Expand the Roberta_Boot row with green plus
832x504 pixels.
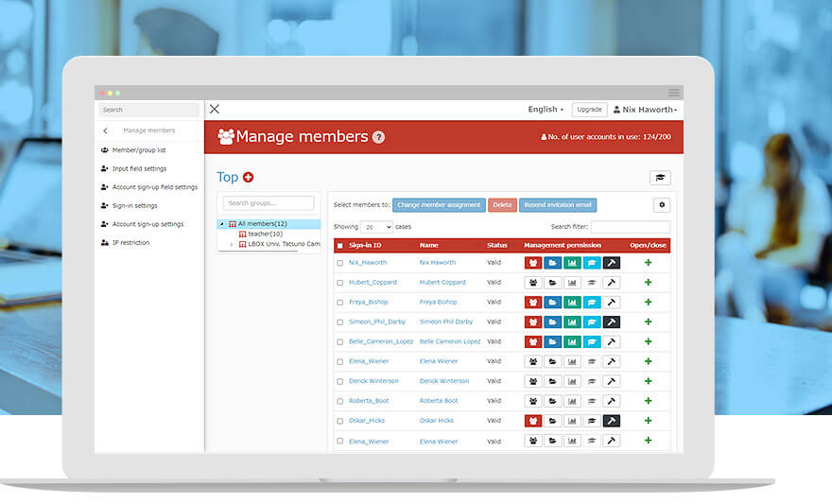[648, 401]
